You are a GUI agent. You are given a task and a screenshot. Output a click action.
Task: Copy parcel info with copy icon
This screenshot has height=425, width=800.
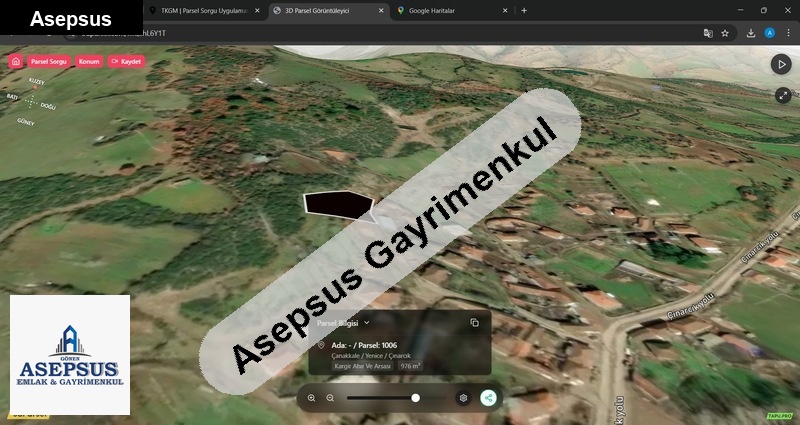coord(474,323)
